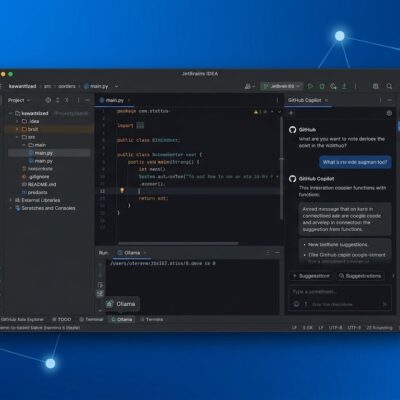Click the editor's vertical scrollbar
Viewport: 400px width, 400px height.
(281, 168)
